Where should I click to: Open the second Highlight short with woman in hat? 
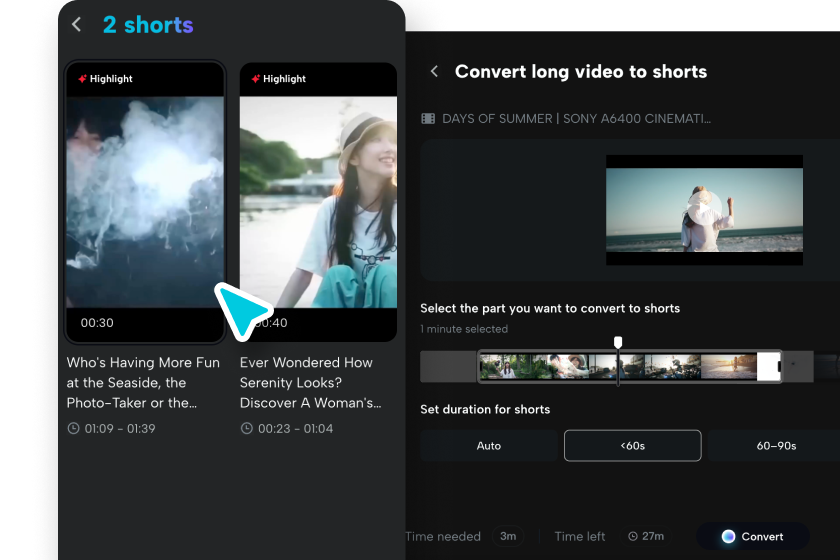(318, 201)
